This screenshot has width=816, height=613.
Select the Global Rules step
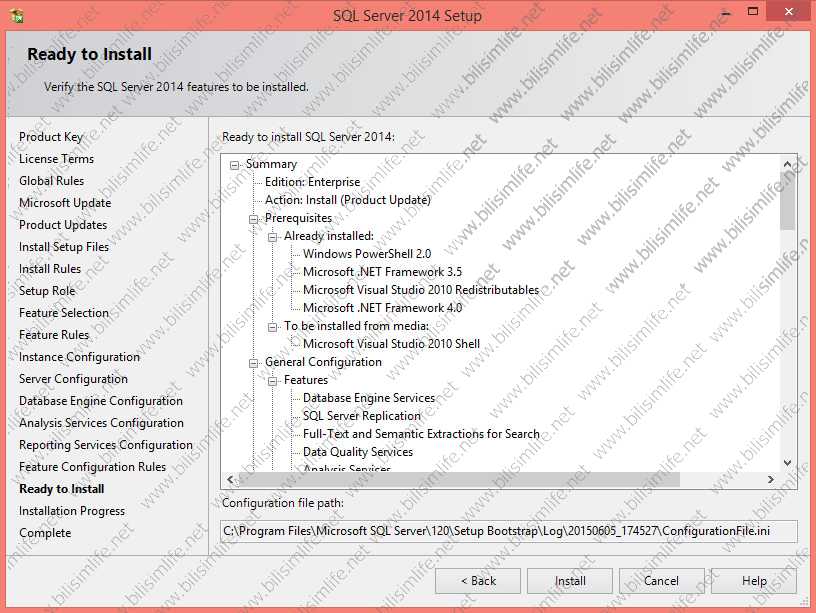tap(52, 181)
